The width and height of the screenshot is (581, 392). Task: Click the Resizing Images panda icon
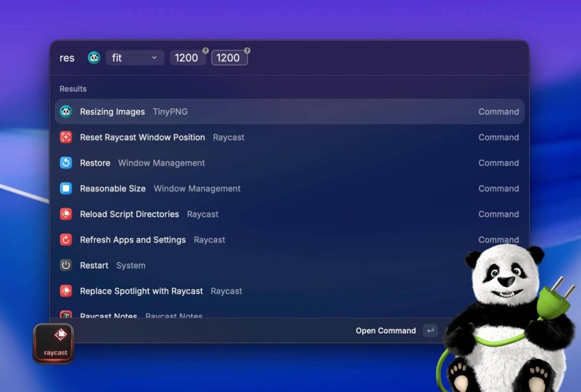tap(66, 112)
